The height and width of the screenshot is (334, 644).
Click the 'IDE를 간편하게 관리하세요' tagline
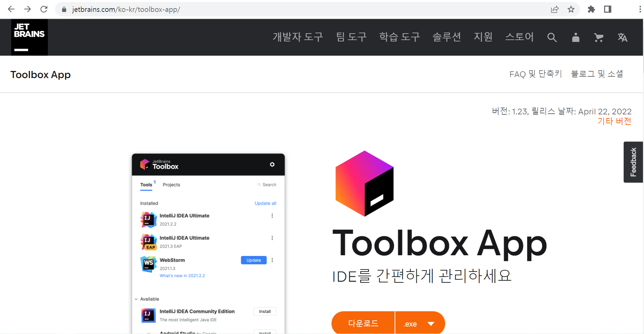(422, 276)
